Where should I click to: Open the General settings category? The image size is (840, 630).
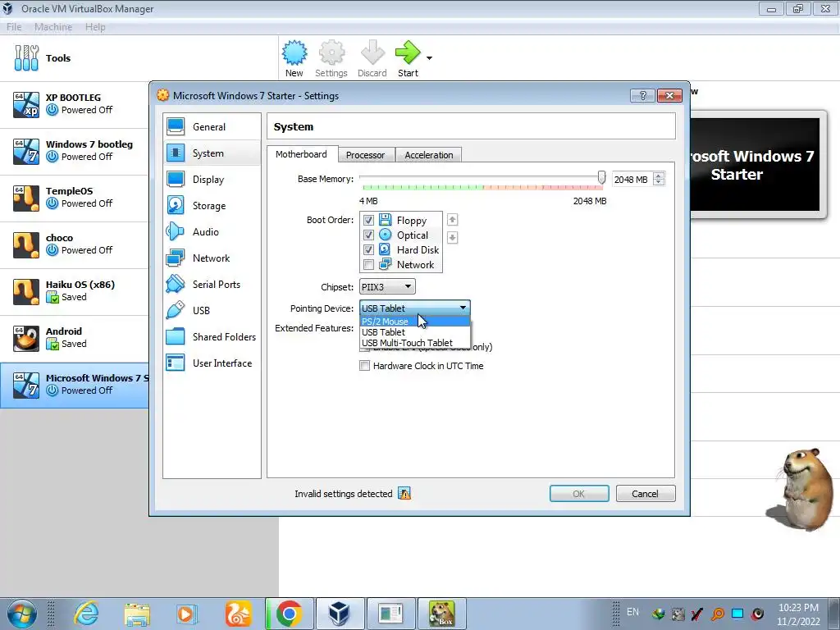pyautogui.click(x=212, y=127)
